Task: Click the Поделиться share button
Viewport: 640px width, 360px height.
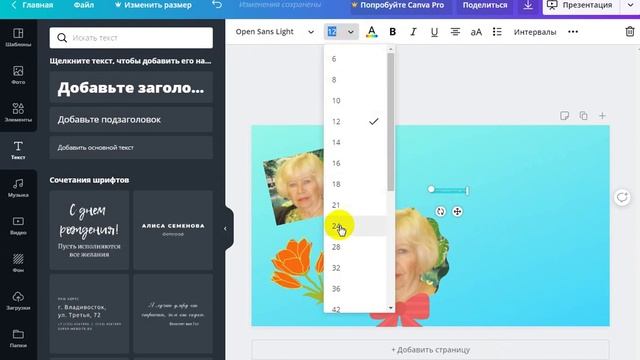Action: [x=485, y=5]
